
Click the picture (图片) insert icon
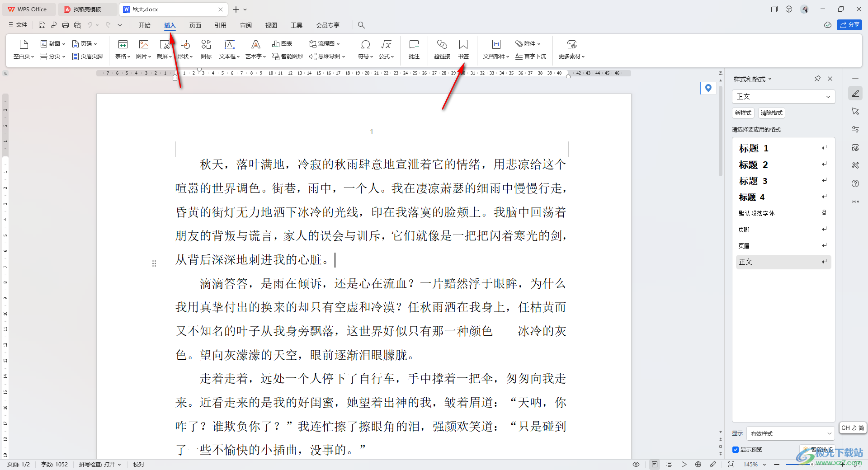point(144,44)
